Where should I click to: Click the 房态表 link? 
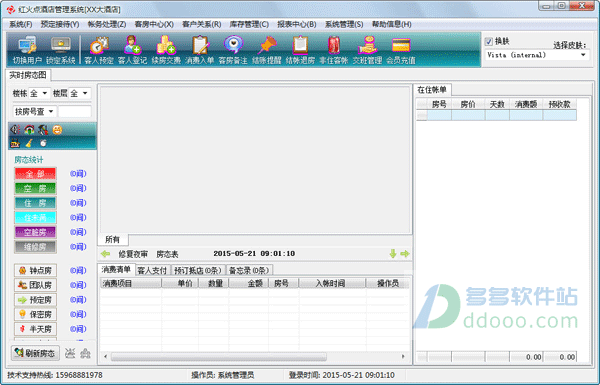pos(167,254)
